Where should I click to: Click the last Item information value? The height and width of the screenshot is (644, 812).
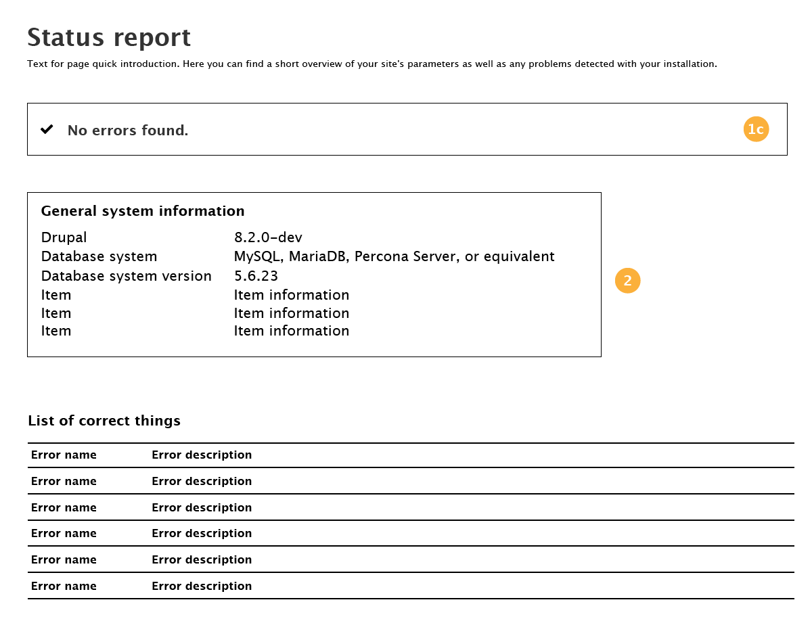[291, 331]
